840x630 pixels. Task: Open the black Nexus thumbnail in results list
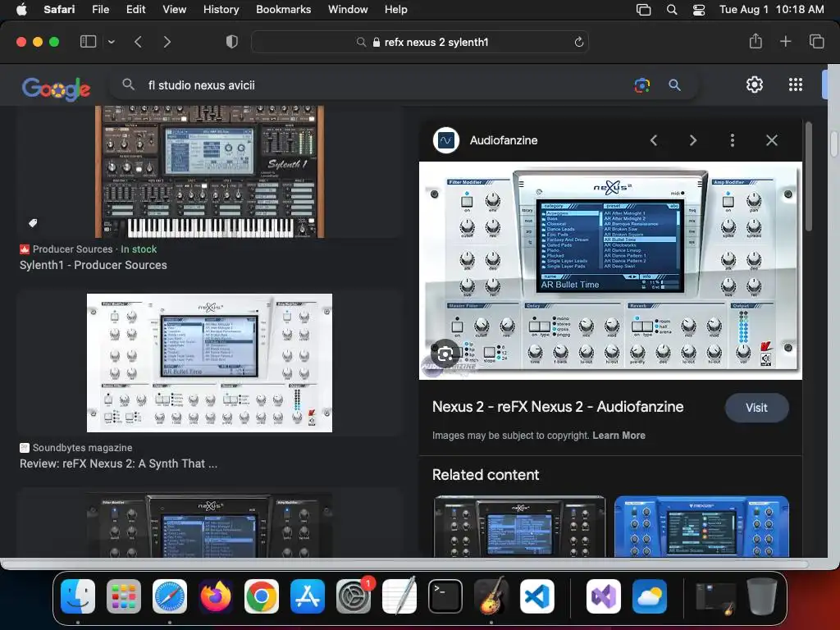coord(209,525)
